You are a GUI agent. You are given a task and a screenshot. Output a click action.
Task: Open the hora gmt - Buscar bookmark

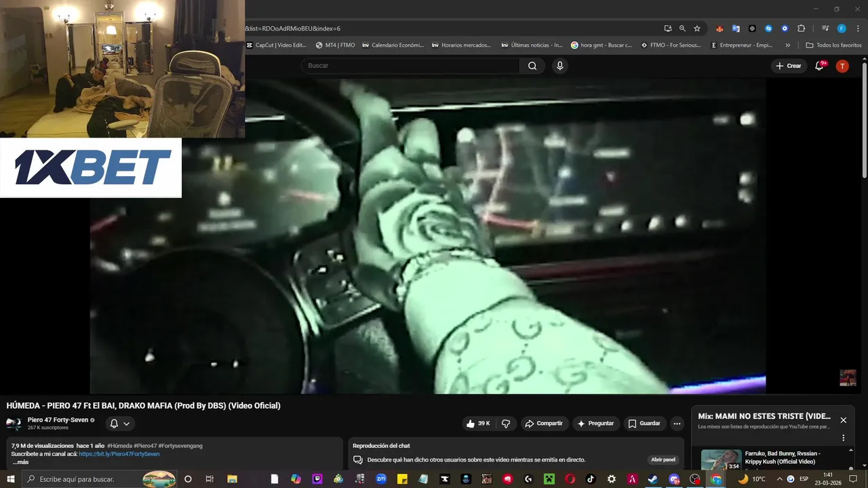pos(601,45)
